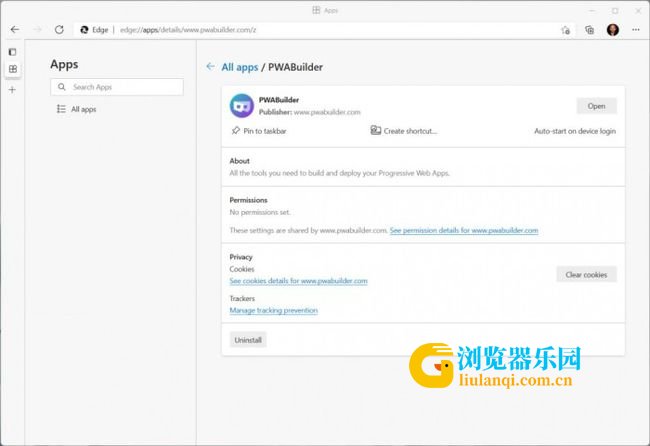Click the Uninstall button
Screen dimensions: 650x446
248,340
